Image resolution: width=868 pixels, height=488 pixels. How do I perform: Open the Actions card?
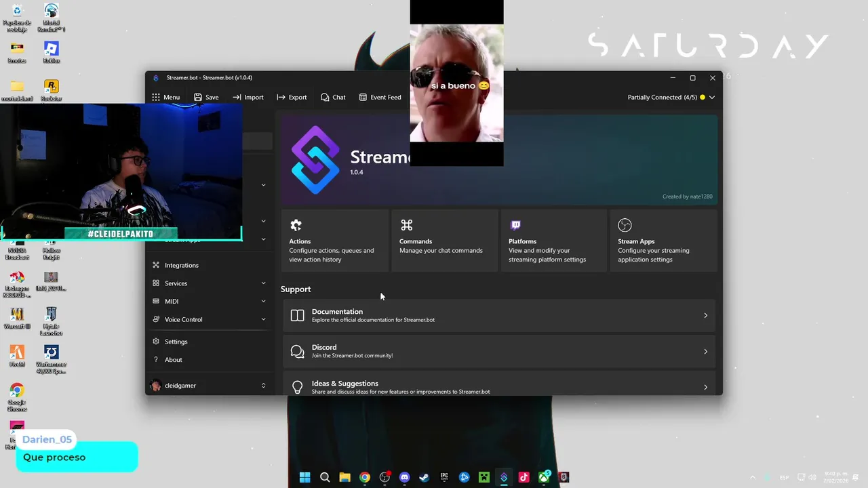335,241
